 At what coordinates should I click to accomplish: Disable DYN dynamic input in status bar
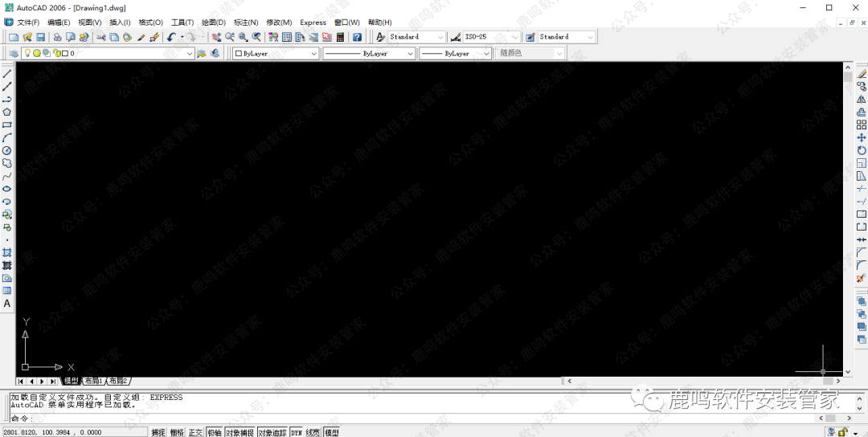pos(296,432)
